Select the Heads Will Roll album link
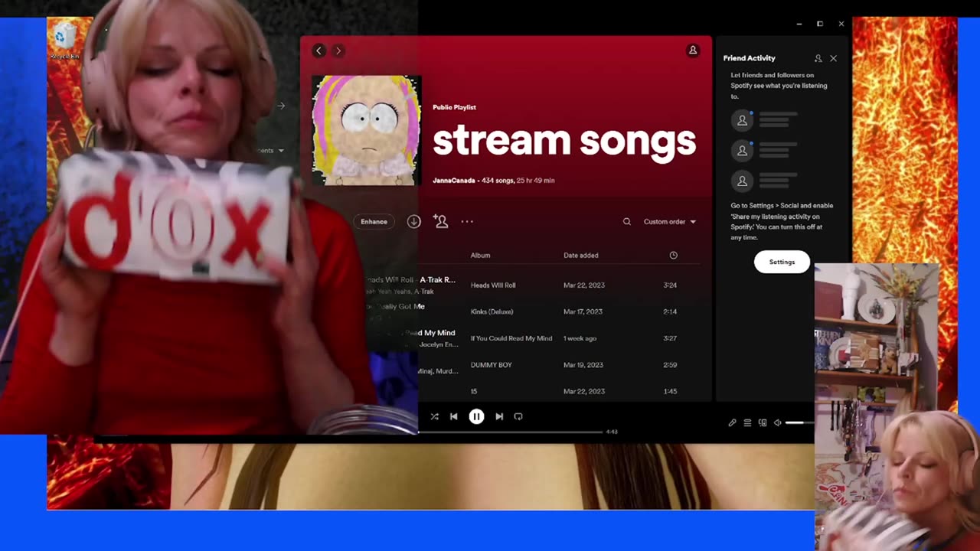The width and height of the screenshot is (980, 551). tap(493, 285)
